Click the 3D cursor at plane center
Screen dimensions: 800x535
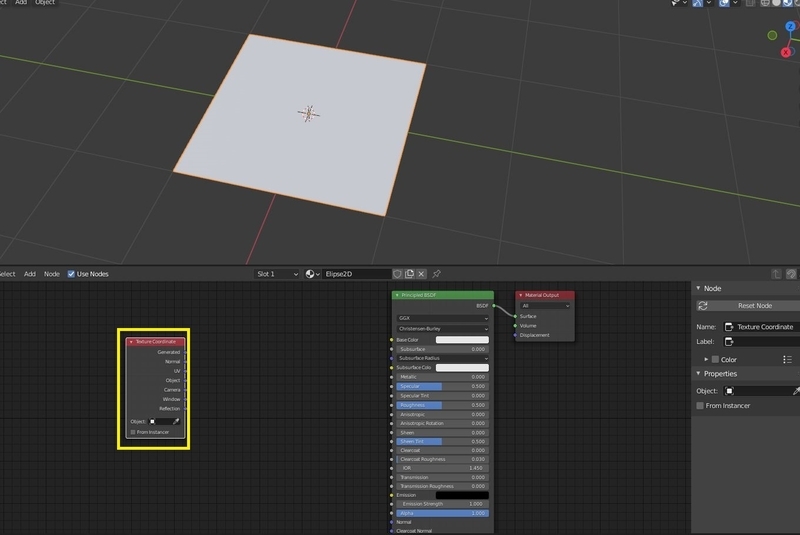point(309,113)
